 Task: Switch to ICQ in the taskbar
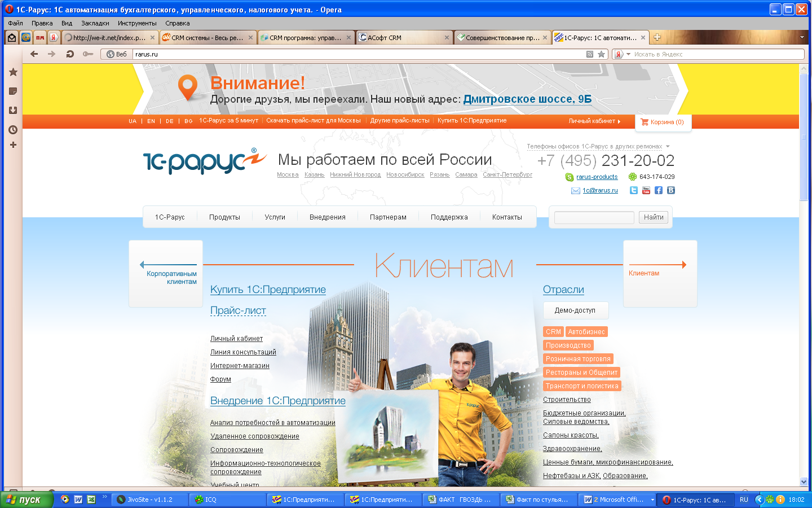pyautogui.click(x=228, y=500)
